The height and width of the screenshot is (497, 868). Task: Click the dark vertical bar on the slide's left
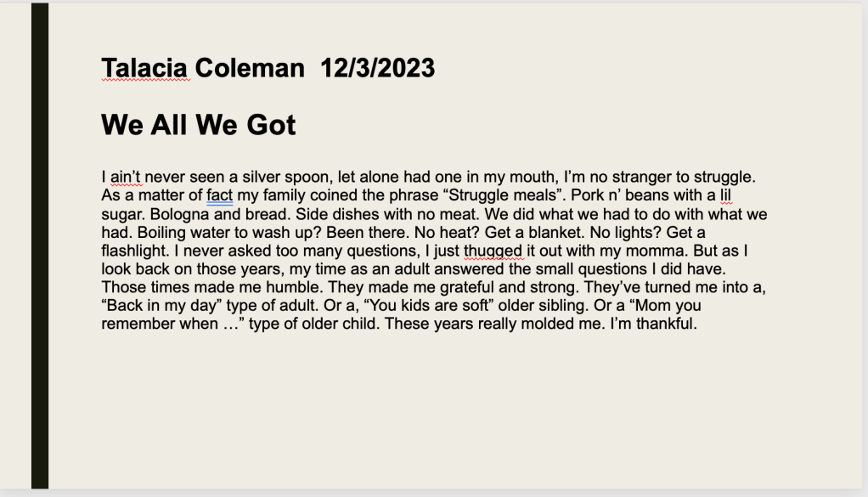[x=40, y=246]
